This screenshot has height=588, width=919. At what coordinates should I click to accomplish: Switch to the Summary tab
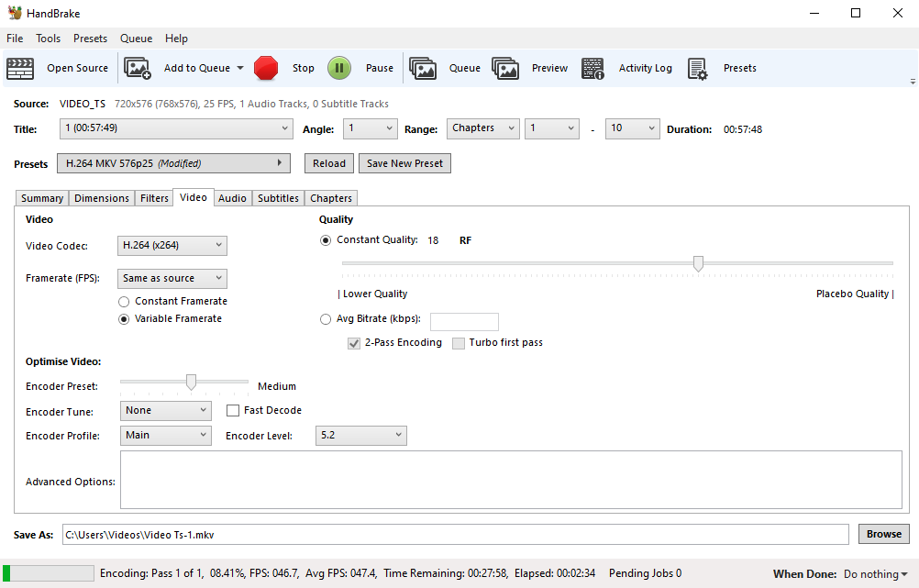[42, 198]
